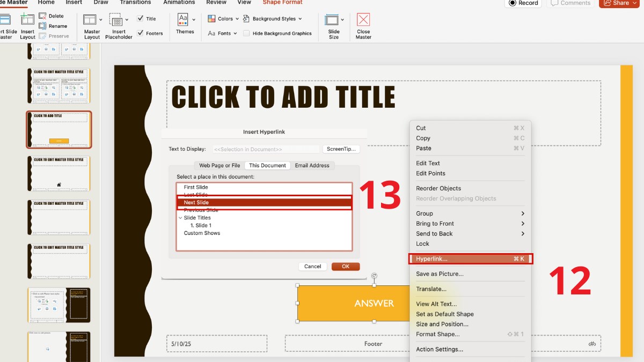Screen dimensions: 644x362
Task: Click OK in Insert Hyperlink dialog
Action: (346, 267)
